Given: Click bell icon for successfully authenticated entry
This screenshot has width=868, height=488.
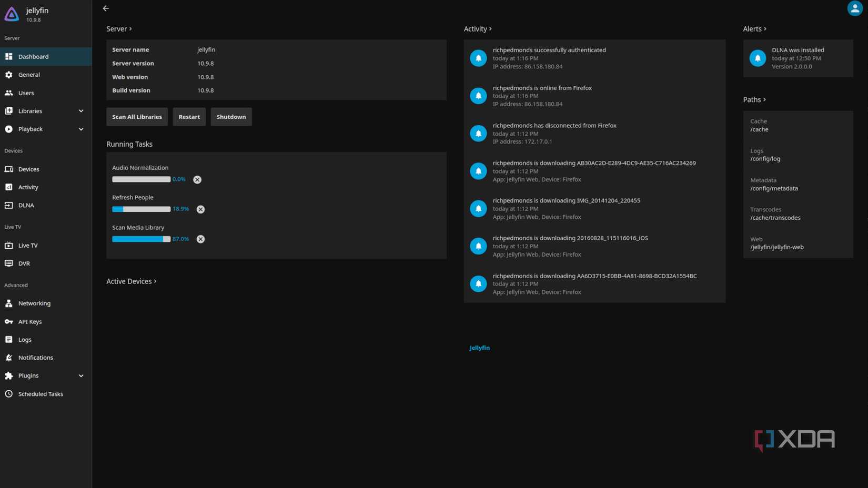Looking at the screenshot, I should pyautogui.click(x=478, y=58).
